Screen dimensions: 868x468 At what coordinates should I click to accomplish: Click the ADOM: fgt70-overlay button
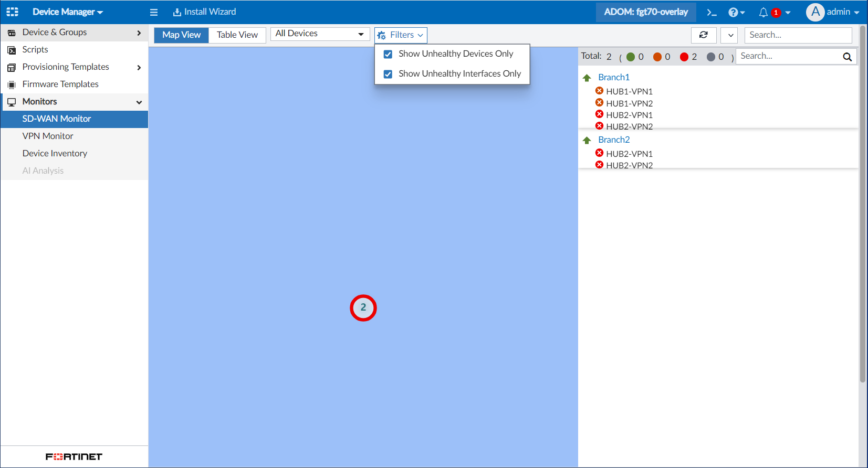tap(646, 12)
